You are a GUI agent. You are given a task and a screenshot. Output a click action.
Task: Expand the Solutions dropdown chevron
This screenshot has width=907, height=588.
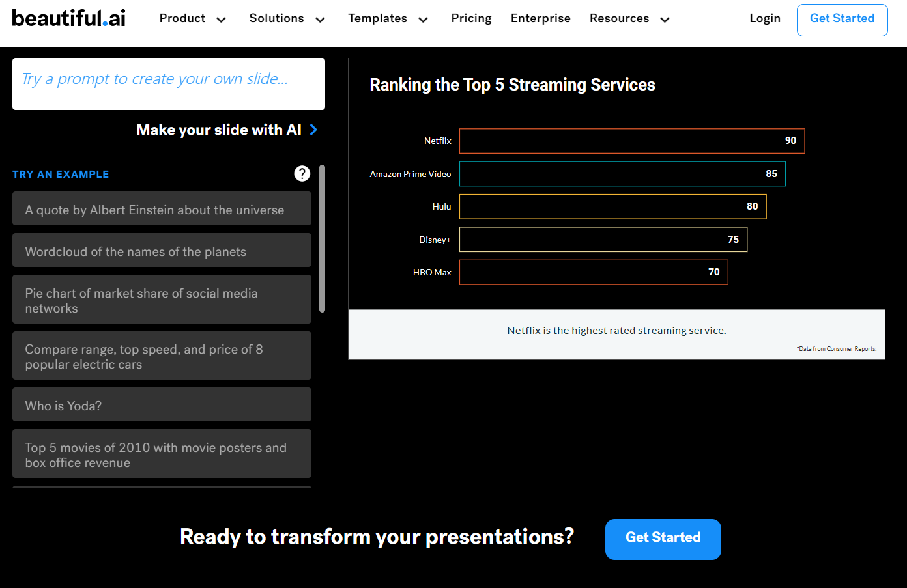pos(320,20)
